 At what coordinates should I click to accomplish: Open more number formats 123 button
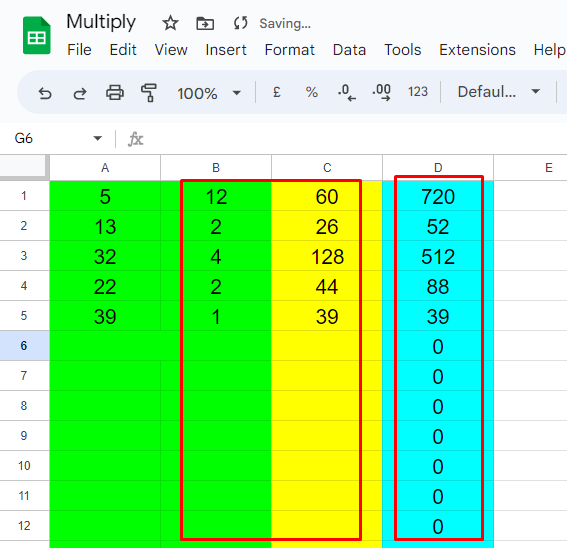(x=418, y=92)
